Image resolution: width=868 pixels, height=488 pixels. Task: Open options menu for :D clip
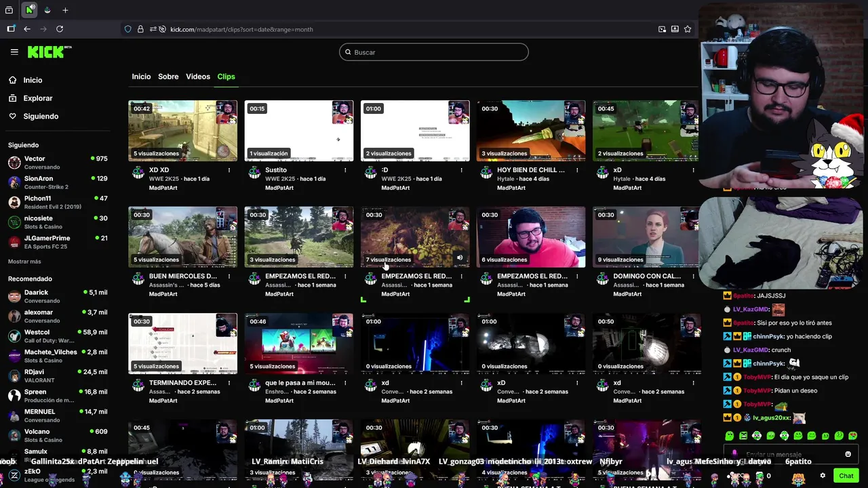tap(462, 170)
